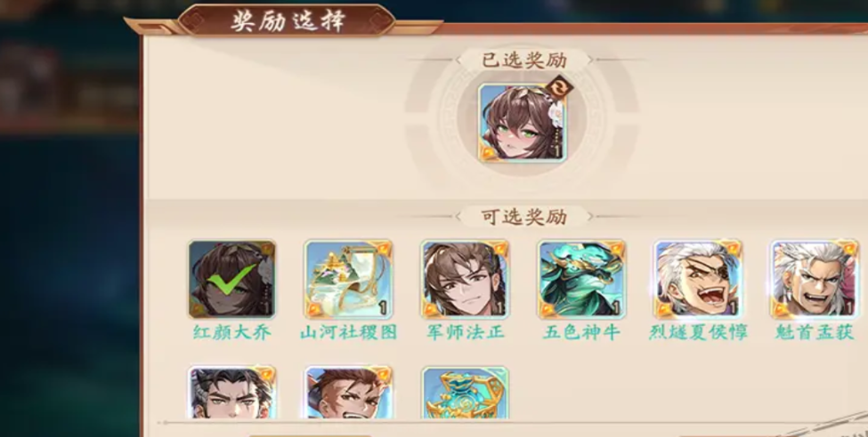This screenshot has width=868, height=437.
Task: Click the 红颜大乔 name label
Action: coord(232,333)
